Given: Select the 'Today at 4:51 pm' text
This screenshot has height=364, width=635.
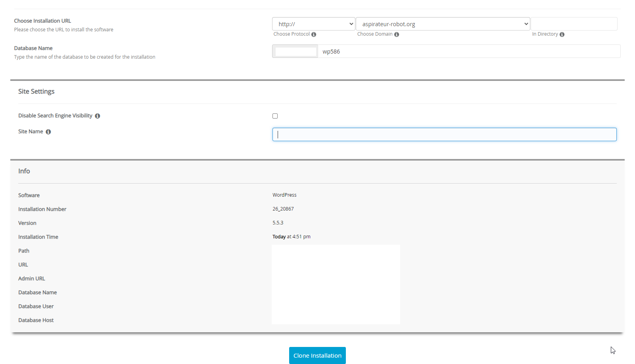Looking at the screenshot, I should (292, 237).
